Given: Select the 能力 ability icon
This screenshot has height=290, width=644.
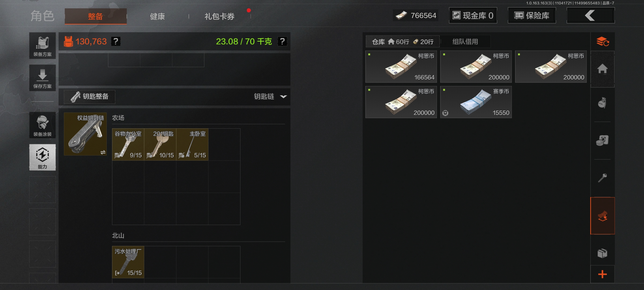Looking at the screenshot, I should point(42,157).
